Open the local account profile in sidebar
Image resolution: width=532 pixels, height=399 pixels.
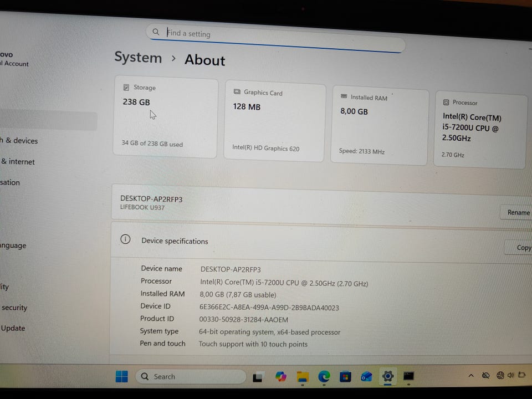(14, 59)
